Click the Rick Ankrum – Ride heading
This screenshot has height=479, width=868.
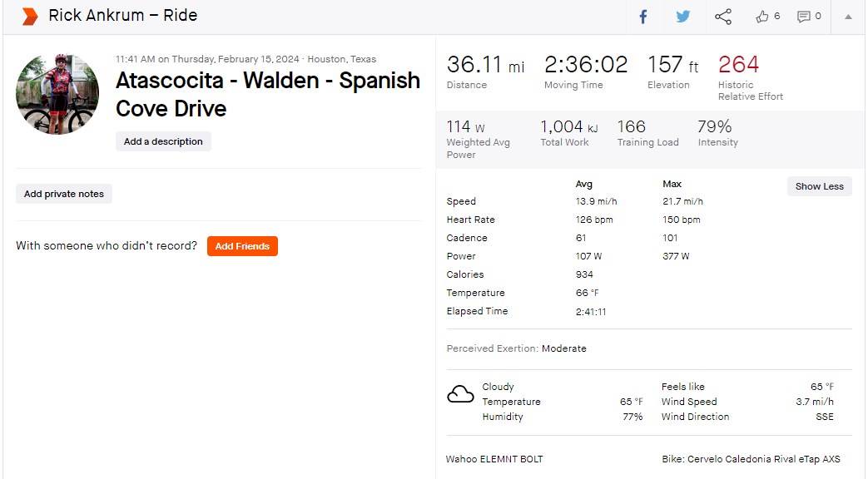[123, 16]
